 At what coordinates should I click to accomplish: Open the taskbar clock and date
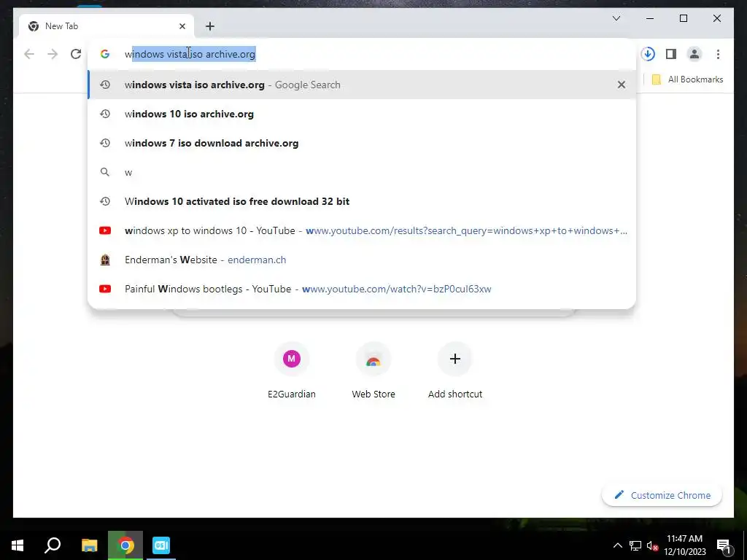pos(684,545)
